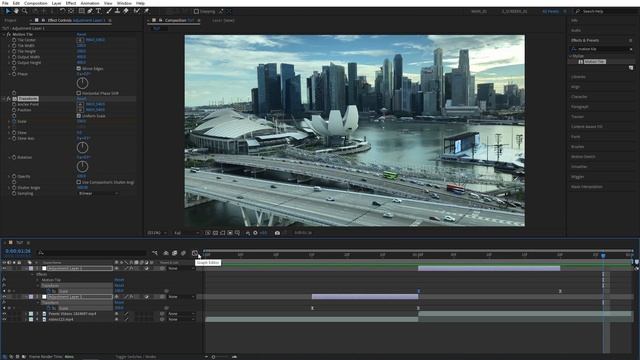Open the Composition menu
The width and height of the screenshot is (640, 360).
coord(36,3)
